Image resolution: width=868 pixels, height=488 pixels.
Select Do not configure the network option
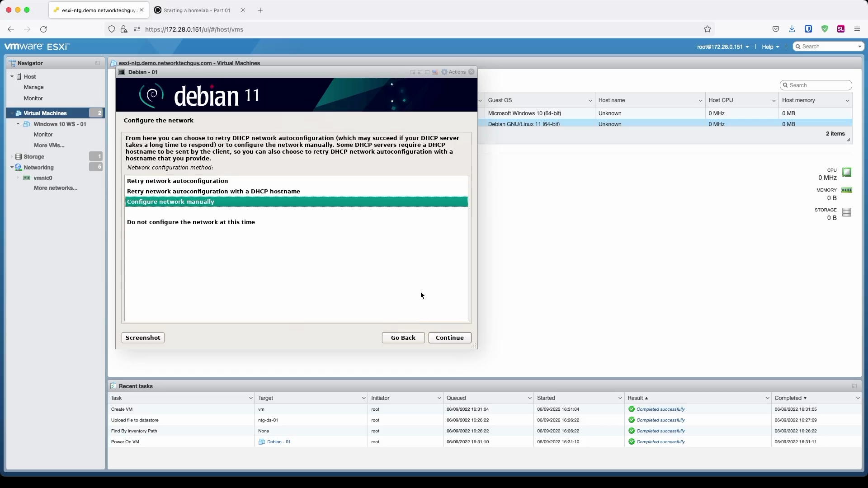[x=296, y=222]
